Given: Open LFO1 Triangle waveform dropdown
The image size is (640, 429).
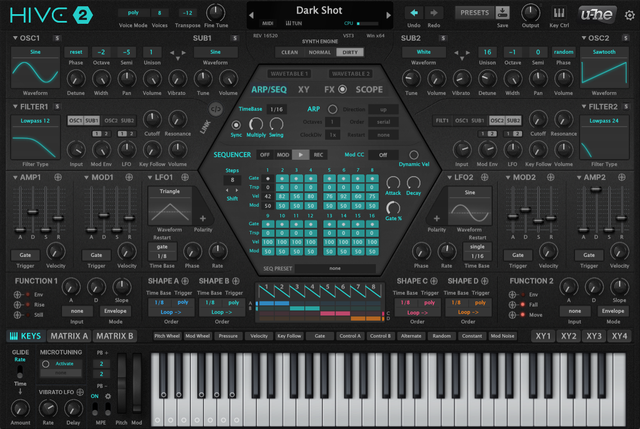Looking at the screenshot, I should pos(170,191).
